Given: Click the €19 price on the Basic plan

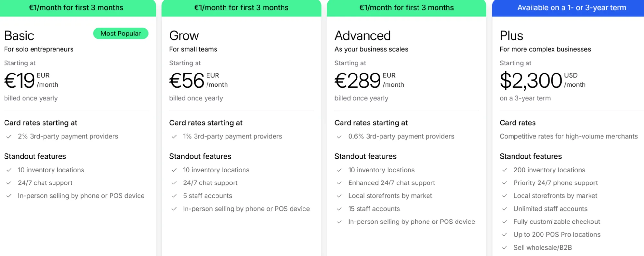Looking at the screenshot, I should pyautogui.click(x=19, y=80).
